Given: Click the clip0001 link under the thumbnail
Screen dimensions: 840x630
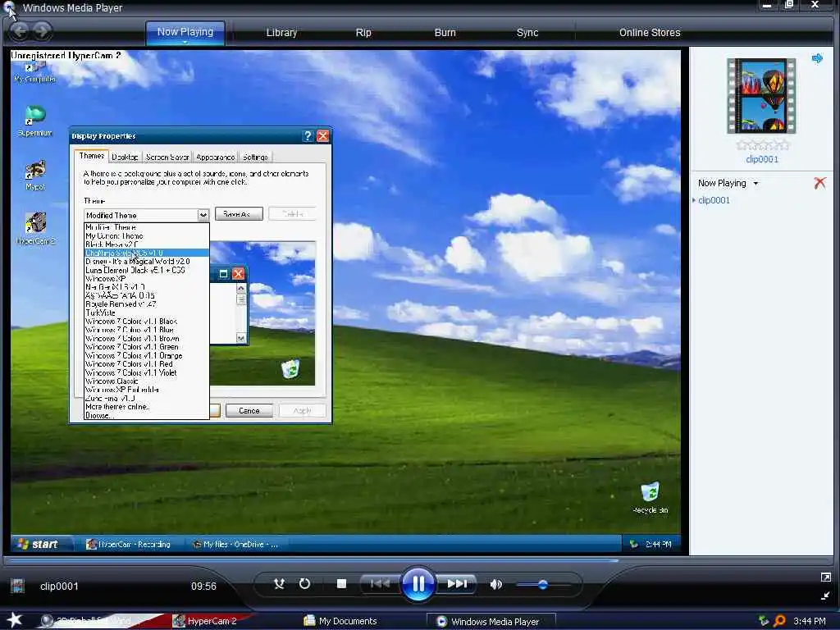Looking at the screenshot, I should pyautogui.click(x=762, y=159).
